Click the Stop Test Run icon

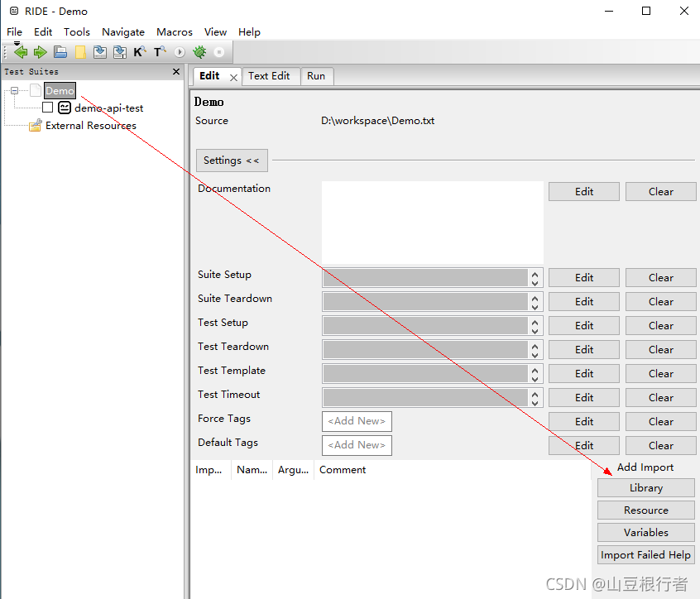click(218, 52)
